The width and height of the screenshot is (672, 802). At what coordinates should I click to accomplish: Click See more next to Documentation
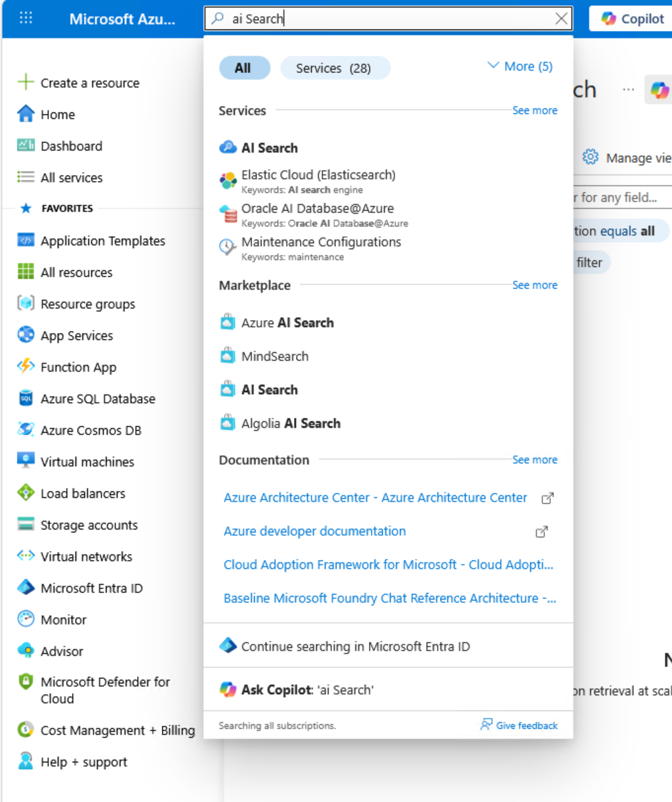click(x=535, y=460)
